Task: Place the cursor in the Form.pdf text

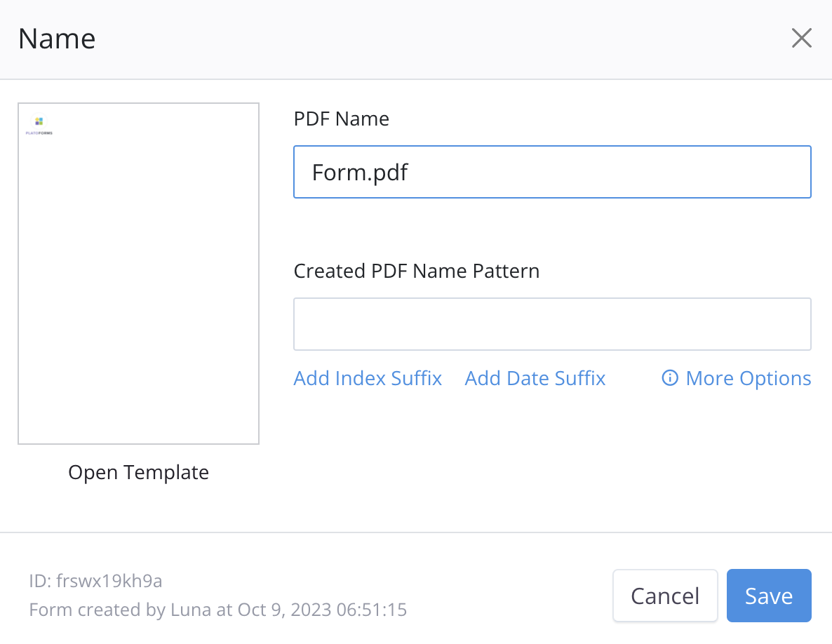Action: tap(360, 173)
